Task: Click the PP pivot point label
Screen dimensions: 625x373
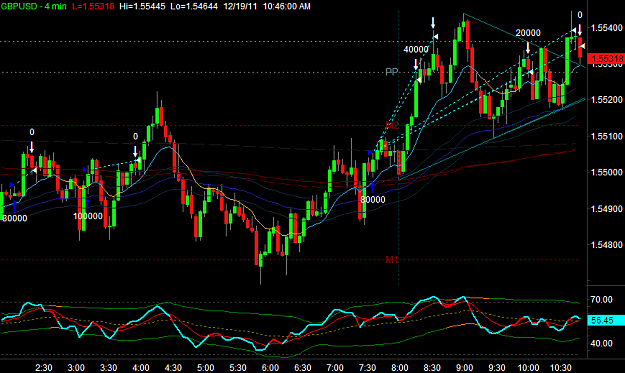Action: tap(392, 72)
